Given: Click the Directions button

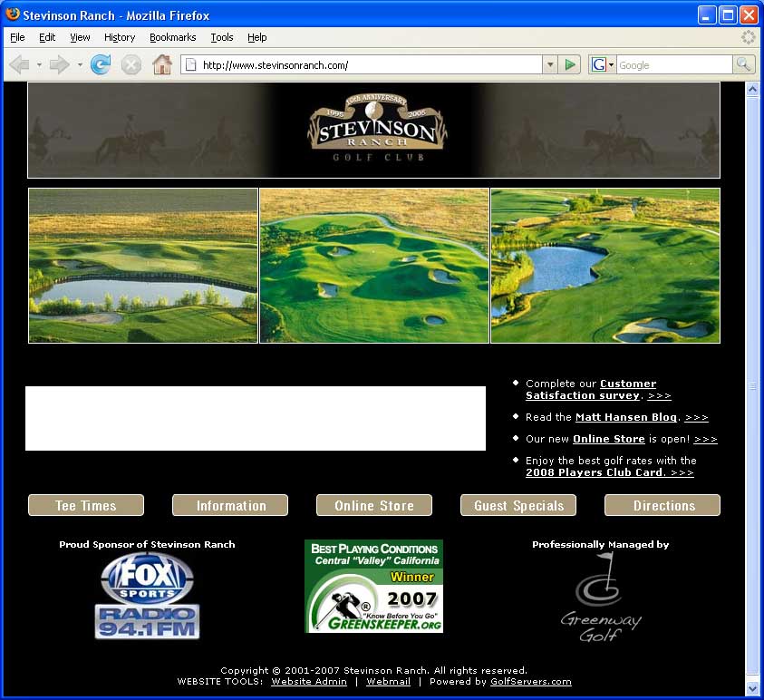Looking at the screenshot, I should (x=662, y=505).
